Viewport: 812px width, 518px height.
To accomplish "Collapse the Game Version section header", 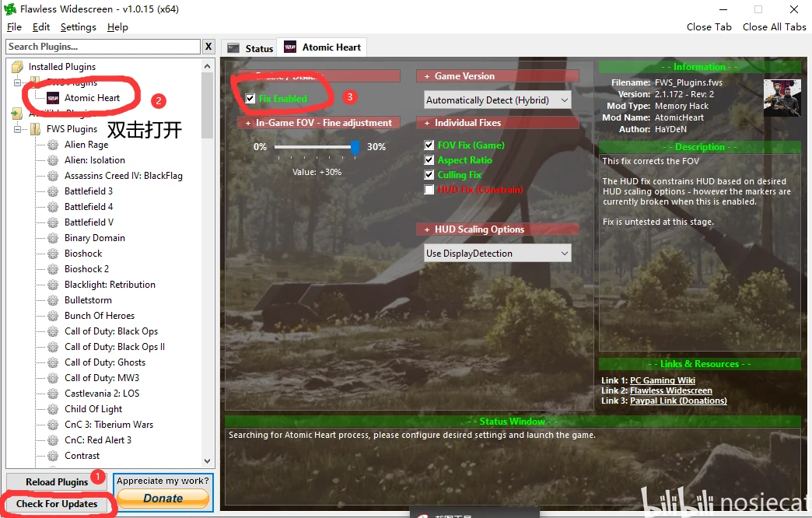I will 497,76.
